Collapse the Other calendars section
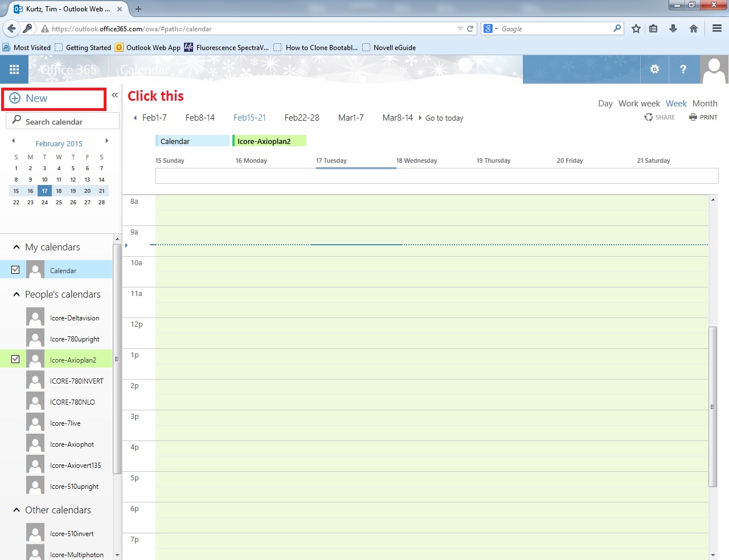The width and height of the screenshot is (729, 560). (17, 510)
